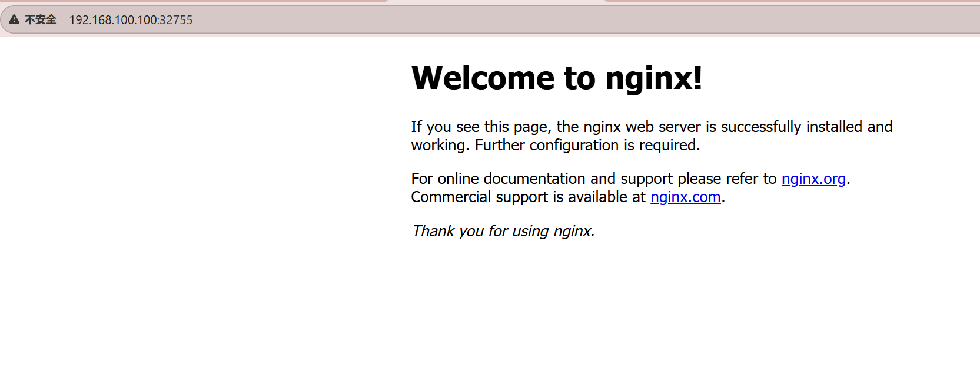Click the text "For online documentation and support"
This screenshot has height=386, width=980.
click(x=542, y=179)
